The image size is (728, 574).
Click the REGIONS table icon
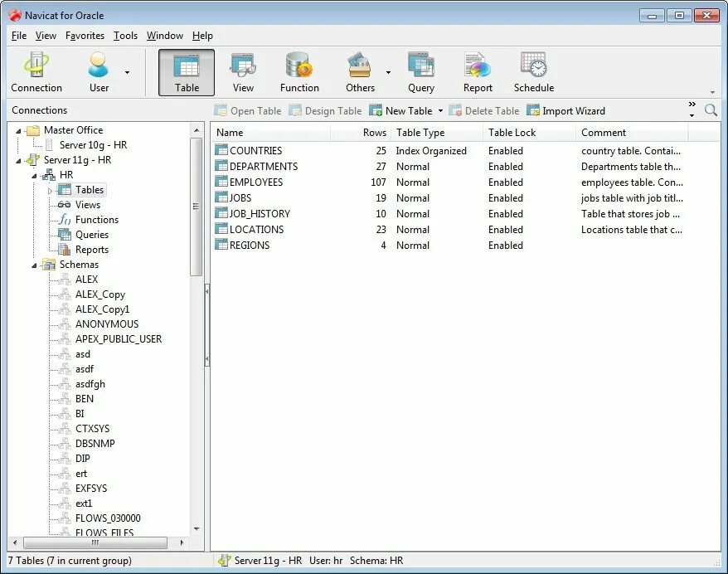[x=221, y=246]
